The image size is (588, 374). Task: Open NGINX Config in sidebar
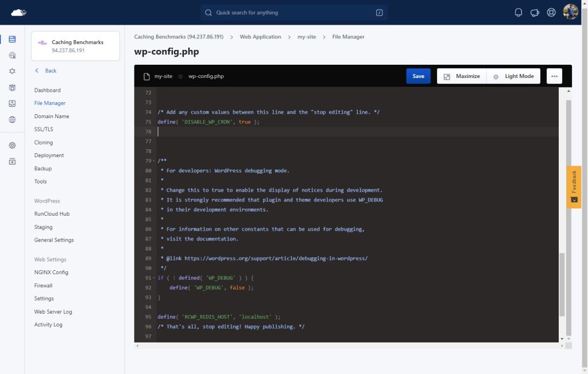pos(51,272)
